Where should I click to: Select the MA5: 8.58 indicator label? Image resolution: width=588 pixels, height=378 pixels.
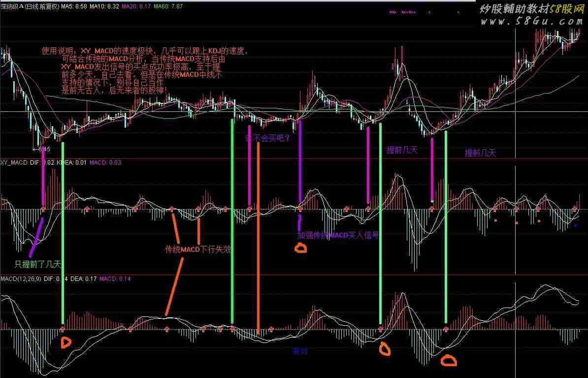point(74,6)
